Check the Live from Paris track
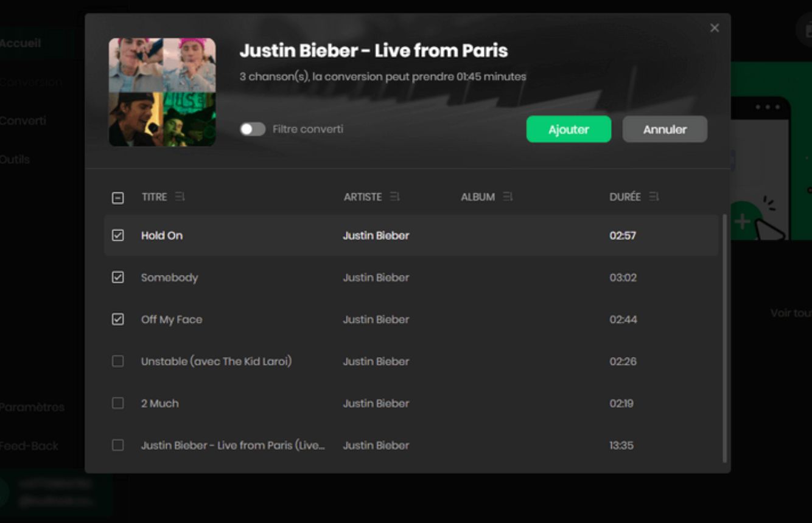 pyautogui.click(x=117, y=445)
